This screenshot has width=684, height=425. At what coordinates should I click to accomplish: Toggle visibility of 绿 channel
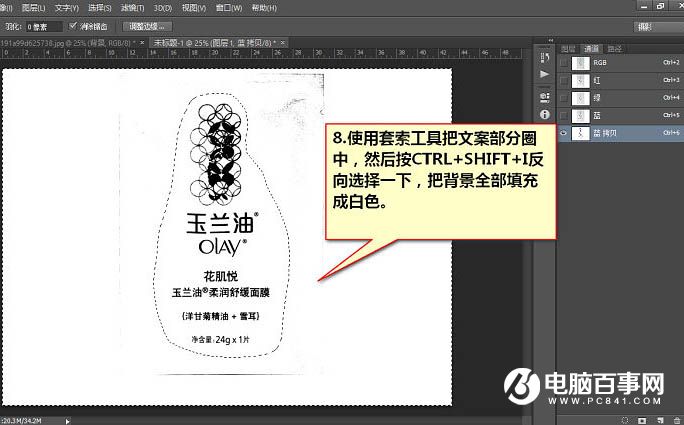point(564,98)
